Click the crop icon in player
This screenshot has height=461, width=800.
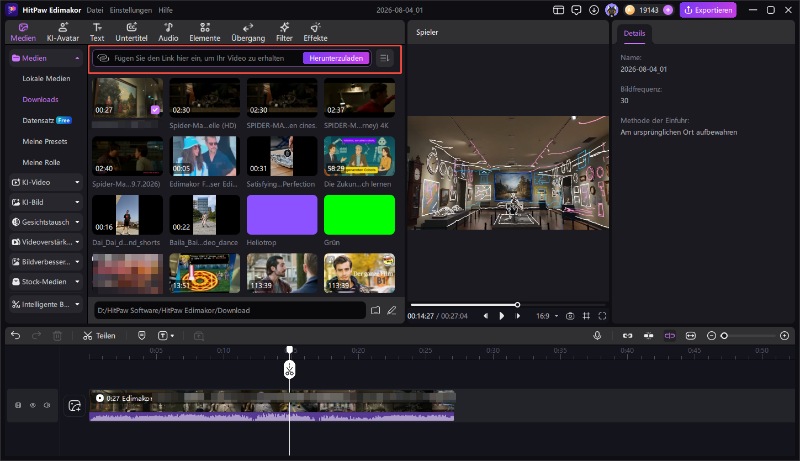coord(586,316)
